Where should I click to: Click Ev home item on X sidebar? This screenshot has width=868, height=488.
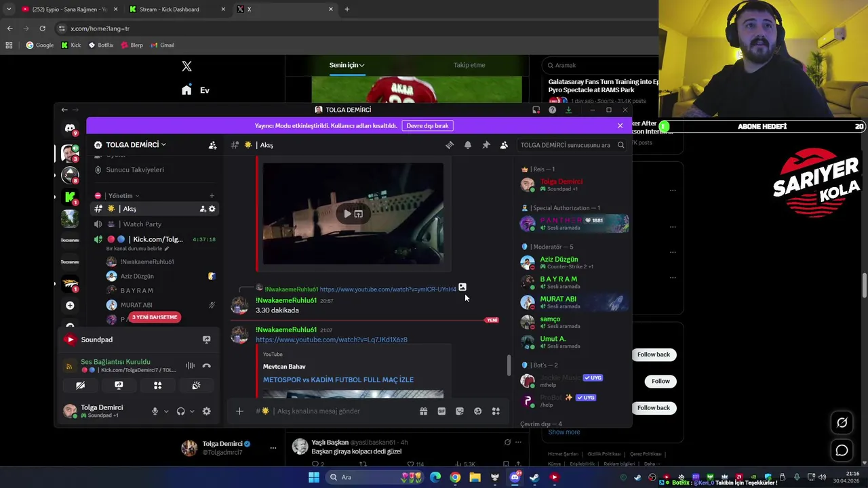pos(195,90)
